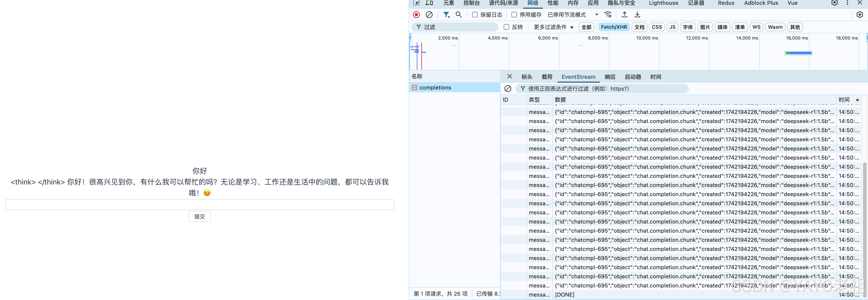The width and height of the screenshot is (868, 300).
Task: Enable 停用缓存 checkbox
Action: click(514, 15)
